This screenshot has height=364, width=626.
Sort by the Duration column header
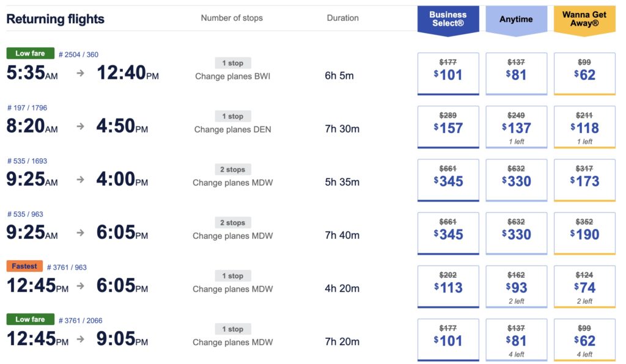342,18
